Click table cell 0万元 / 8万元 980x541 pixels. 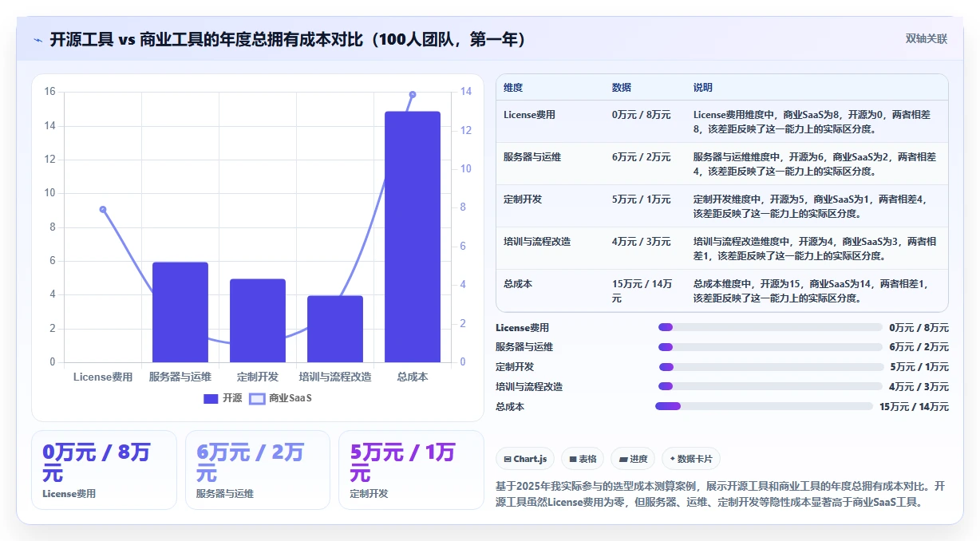(642, 115)
